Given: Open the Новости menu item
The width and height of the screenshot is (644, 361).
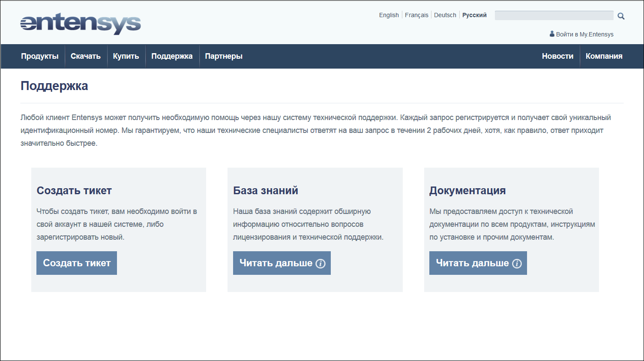Looking at the screenshot, I should click(x=557, y=56).
